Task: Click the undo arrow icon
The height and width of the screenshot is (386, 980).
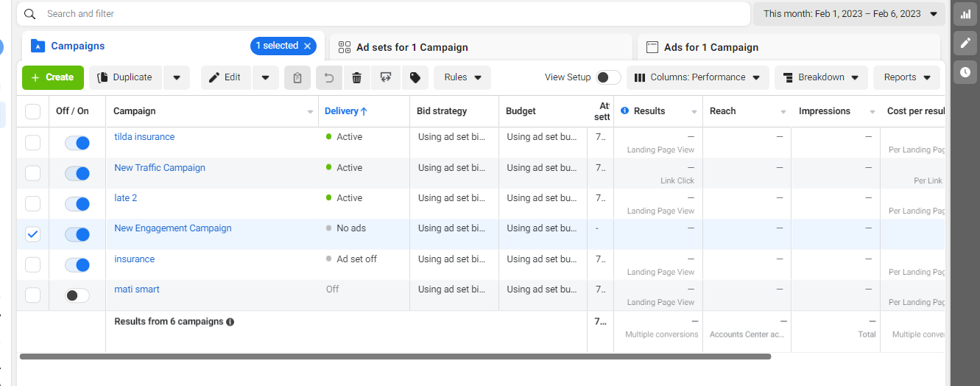Action: tap(329, 77)
